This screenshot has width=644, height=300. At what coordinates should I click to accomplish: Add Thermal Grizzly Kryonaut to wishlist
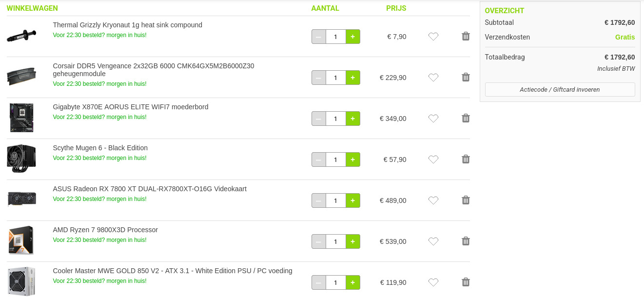(433, 37)
